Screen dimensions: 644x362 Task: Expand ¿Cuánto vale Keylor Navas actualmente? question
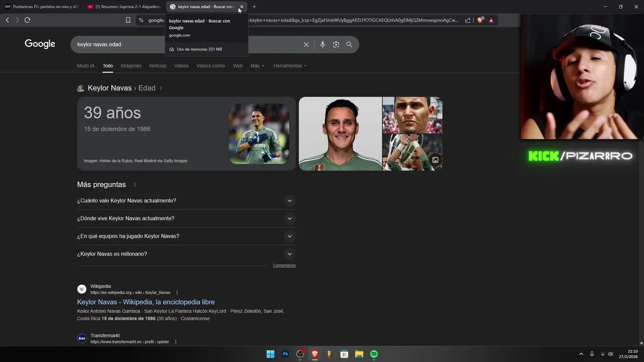tap(186, 201)
